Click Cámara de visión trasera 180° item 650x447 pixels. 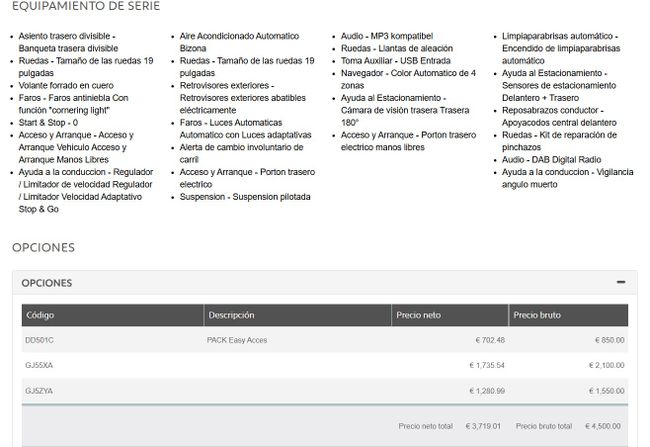(405, 110)
